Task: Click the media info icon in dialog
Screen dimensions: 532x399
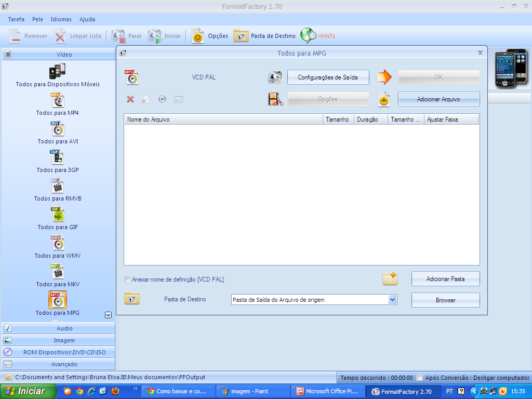Action: [179, 99]
